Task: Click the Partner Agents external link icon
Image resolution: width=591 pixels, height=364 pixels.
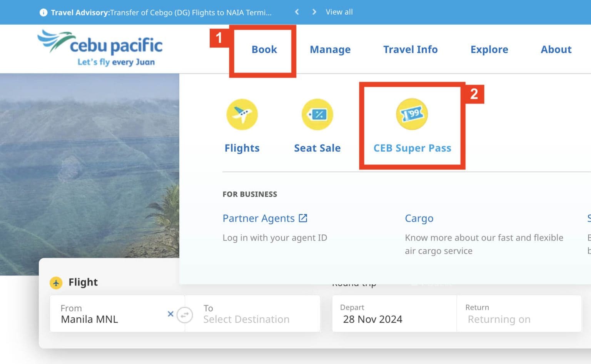Action: [303, 218]
